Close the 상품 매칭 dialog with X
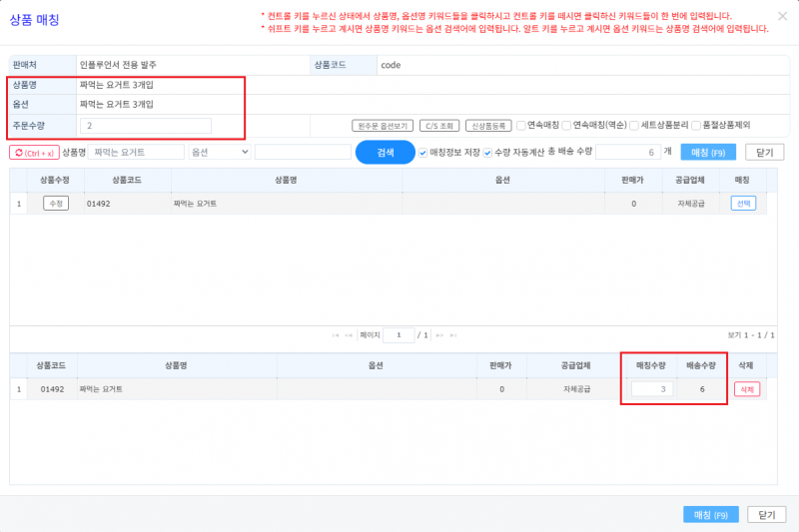This screenshot has width=799, height=532. coord(782,16)
